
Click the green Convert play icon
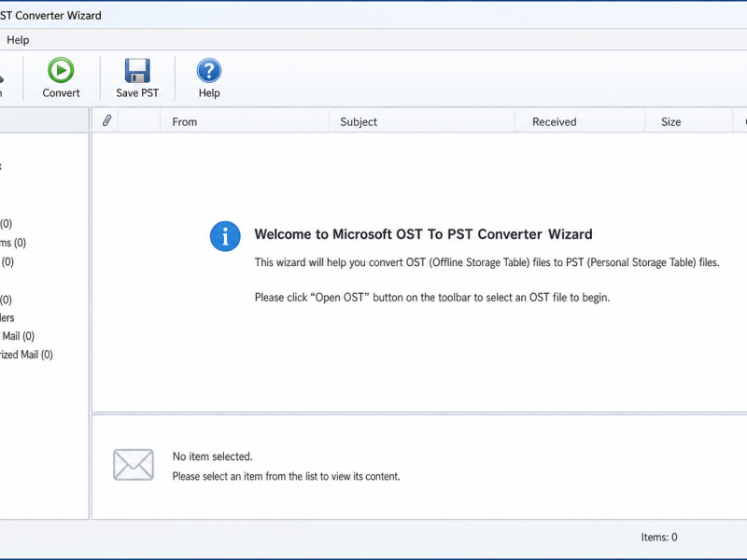tap(61, 71)
